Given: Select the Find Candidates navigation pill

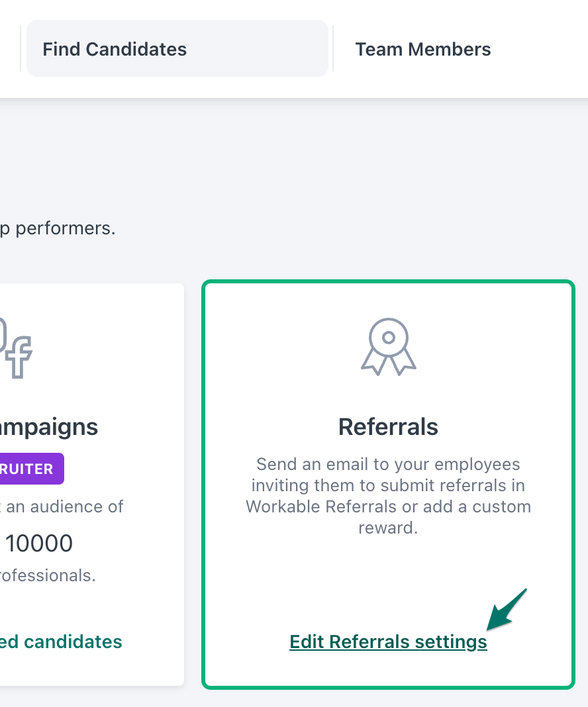Looking at the screenshot, I should 176,48.
